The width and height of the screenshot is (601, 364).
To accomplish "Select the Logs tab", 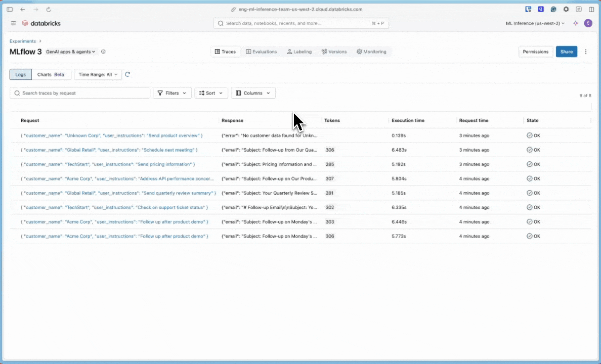I will pos(20,74).
